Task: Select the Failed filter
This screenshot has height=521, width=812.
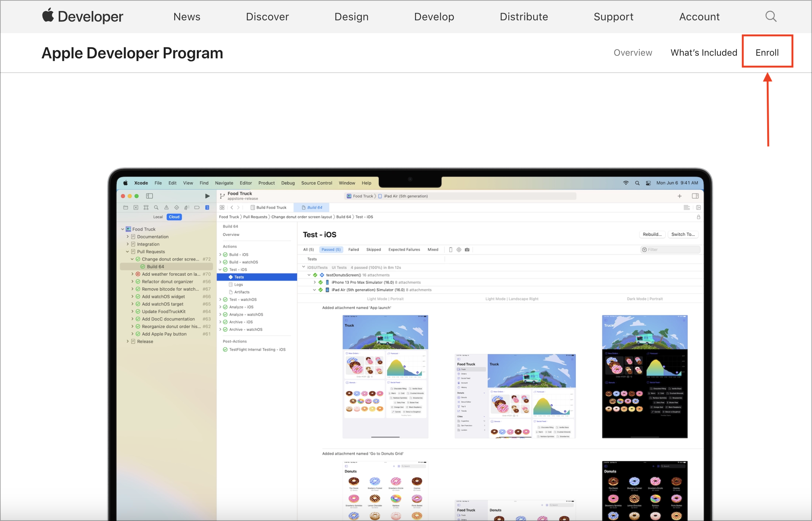Action: [353, 250]
